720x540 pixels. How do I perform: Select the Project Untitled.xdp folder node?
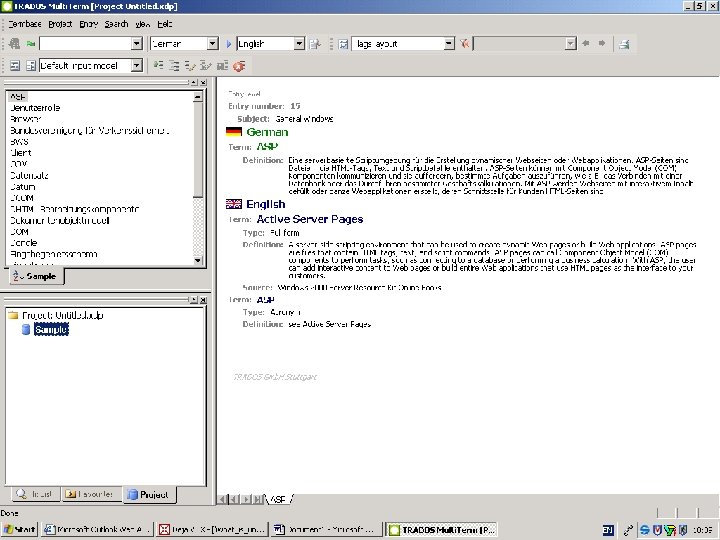click(62, 315)
